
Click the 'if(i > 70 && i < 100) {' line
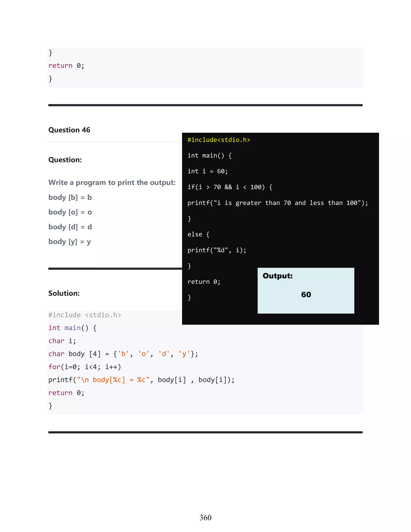tap(230, 187)
